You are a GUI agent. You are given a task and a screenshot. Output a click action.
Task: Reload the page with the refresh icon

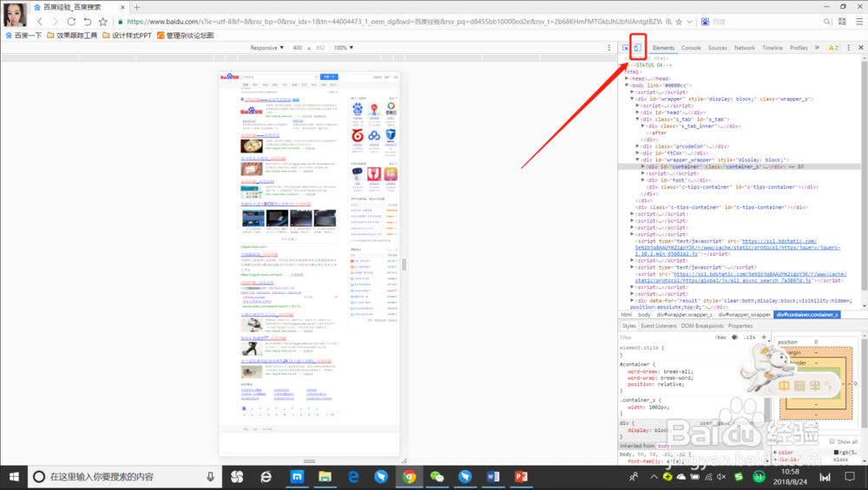click(x=71, y=22)
